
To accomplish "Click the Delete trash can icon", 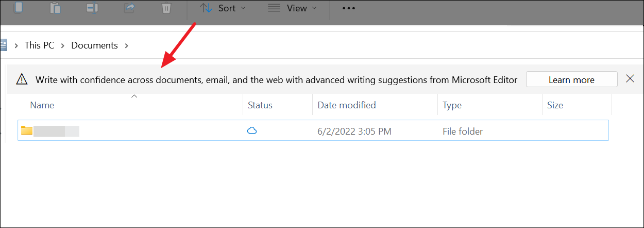I will point(166,8).
